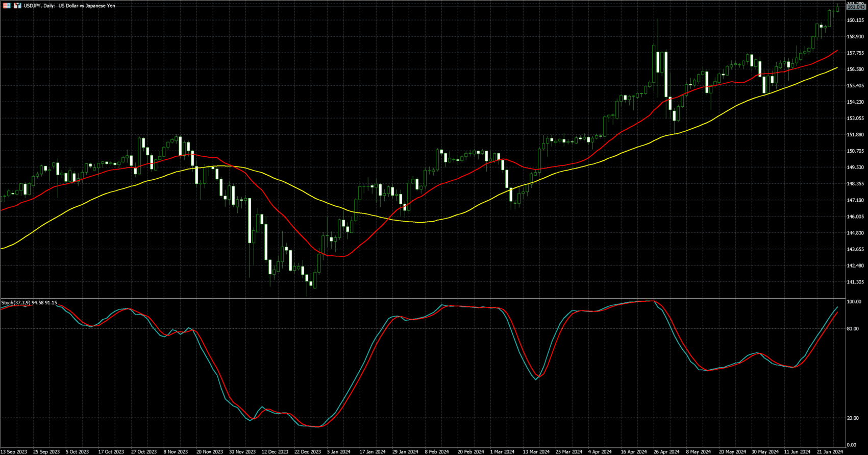Click the 20.00 stochastic level label
The width and height of the screenshot is (868, 455).
click(853, 418)
